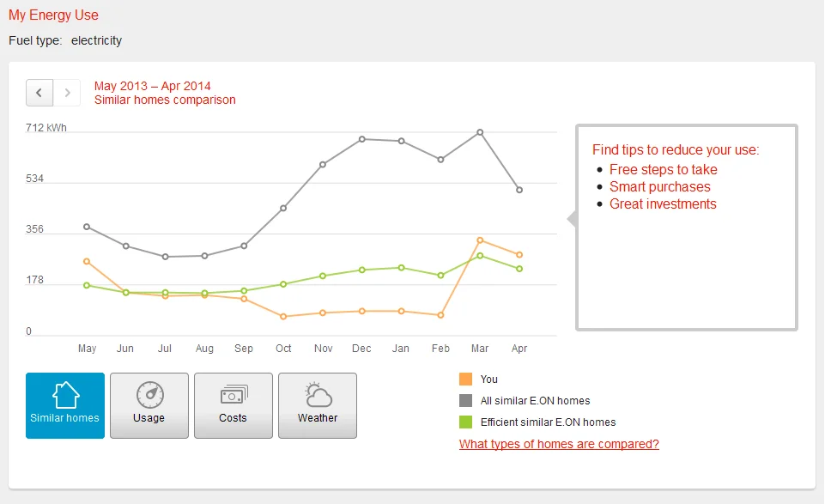Click the 'Sep' month label on the axis
831x504 pixels.
[244, 349]
